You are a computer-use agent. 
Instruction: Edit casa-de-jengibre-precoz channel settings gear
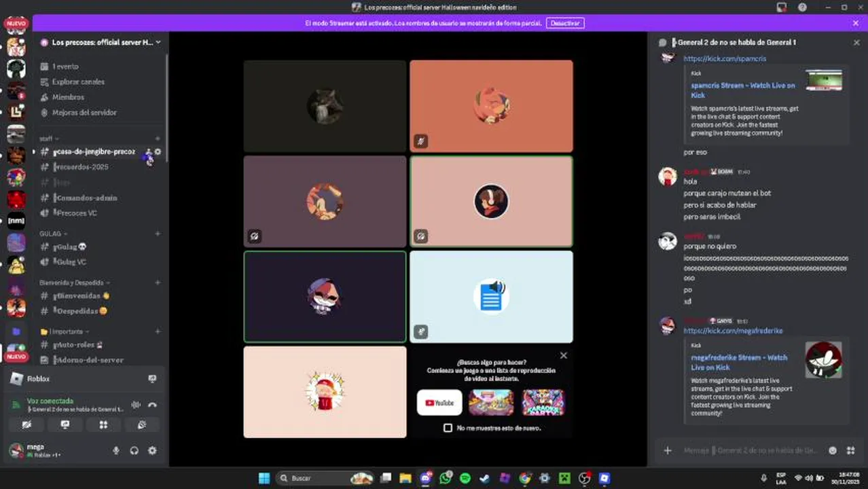(158, 151)
